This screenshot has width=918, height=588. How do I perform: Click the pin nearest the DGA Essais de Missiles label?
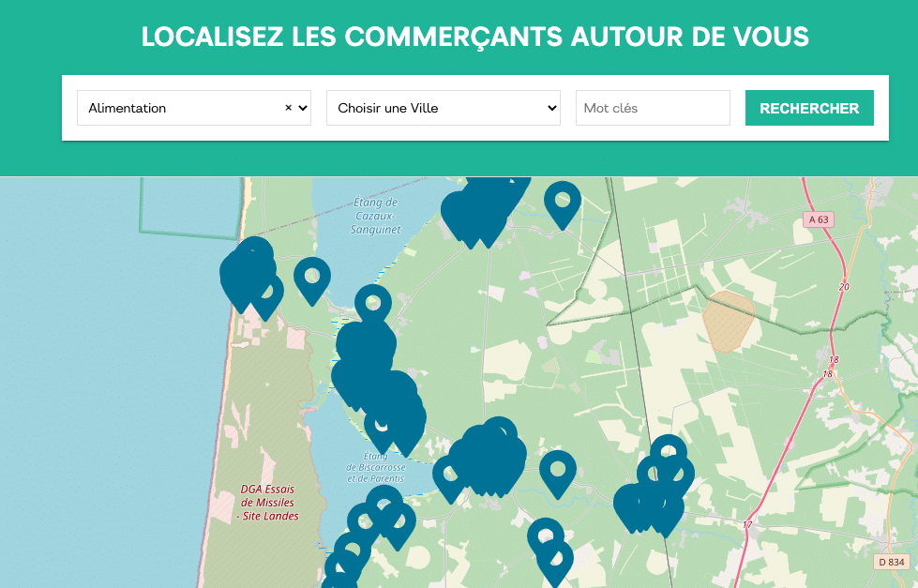pyautogui.click(x=363, y=522)
